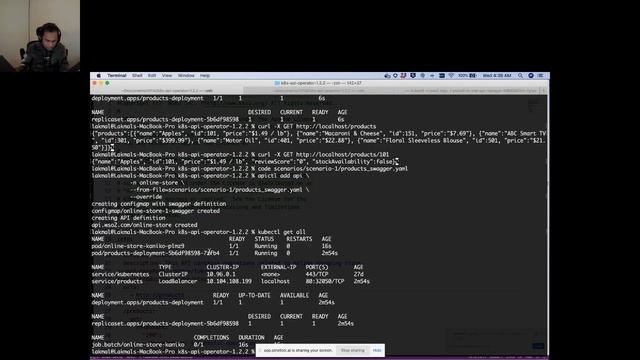Image resolution: width=640 pixels, height=360 pixels.
Task: Click the presenter webcam thumbnail
Action: pos(40,36)
